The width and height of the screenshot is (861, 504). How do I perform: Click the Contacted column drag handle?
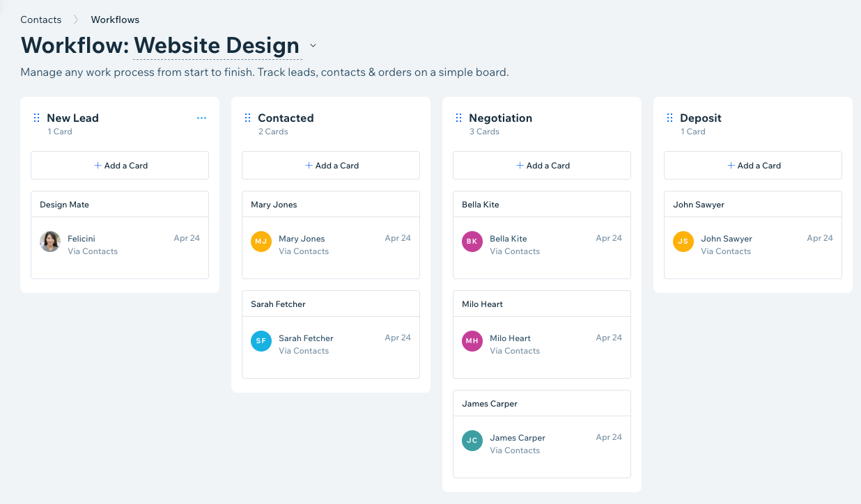(248, 118)
